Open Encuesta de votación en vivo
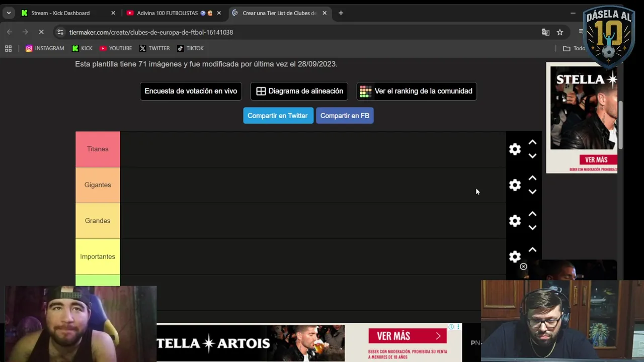644x362 pixels. (x=191, y=91)
